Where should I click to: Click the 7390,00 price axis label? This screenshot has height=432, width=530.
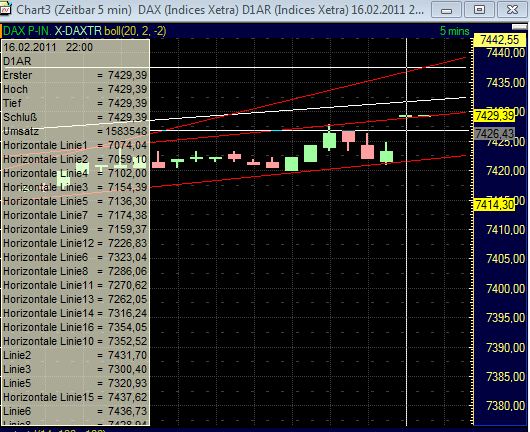click(505, 348)
